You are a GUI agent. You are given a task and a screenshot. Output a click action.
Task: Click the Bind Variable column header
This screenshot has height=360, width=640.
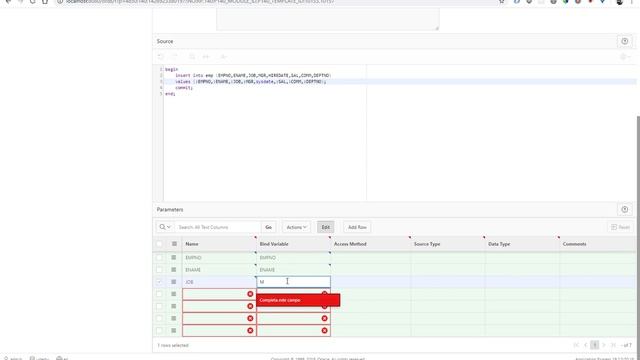pyautogui.click(x=293, y=244)
